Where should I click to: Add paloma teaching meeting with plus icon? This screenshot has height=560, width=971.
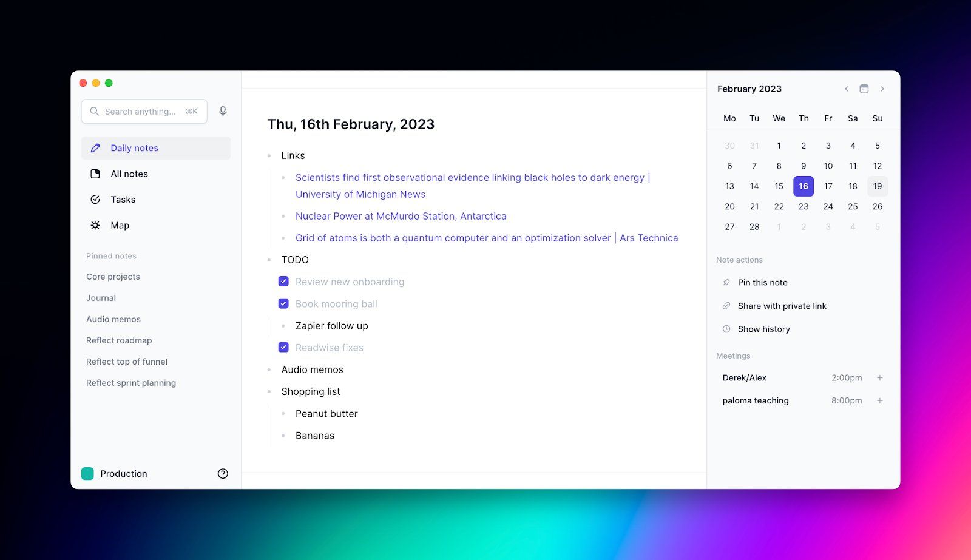[880, 400]
